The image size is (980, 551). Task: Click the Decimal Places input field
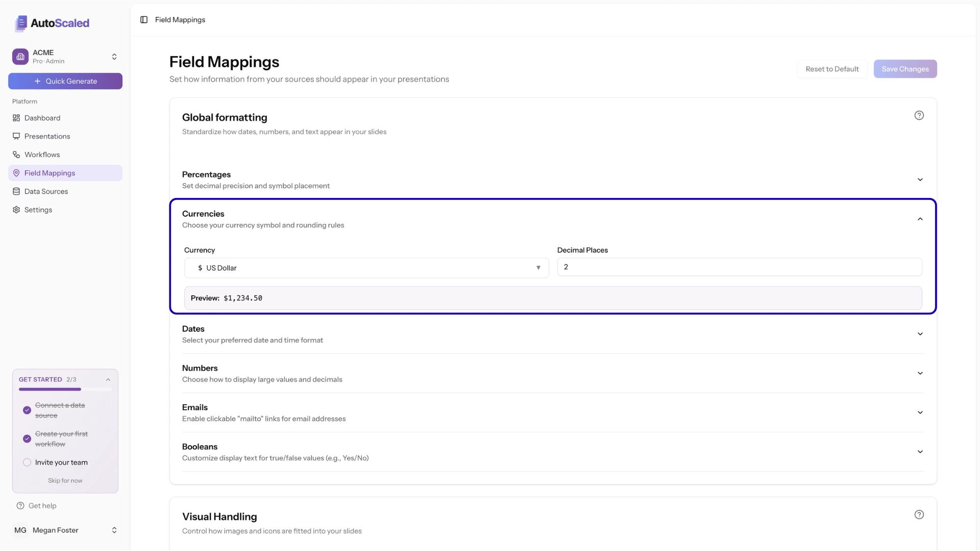pyautogui.click(x=739, y=267)
